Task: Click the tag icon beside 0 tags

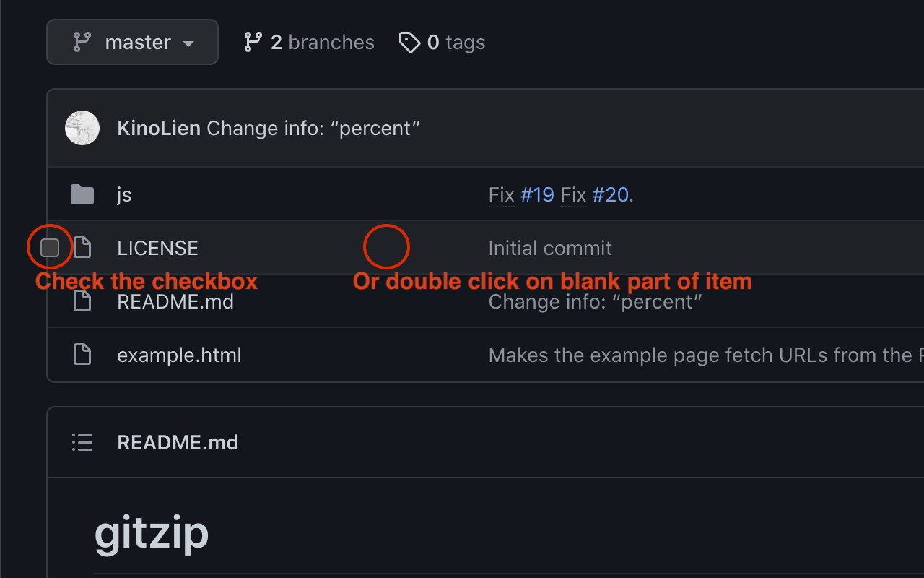Action: tap(409, 43)
